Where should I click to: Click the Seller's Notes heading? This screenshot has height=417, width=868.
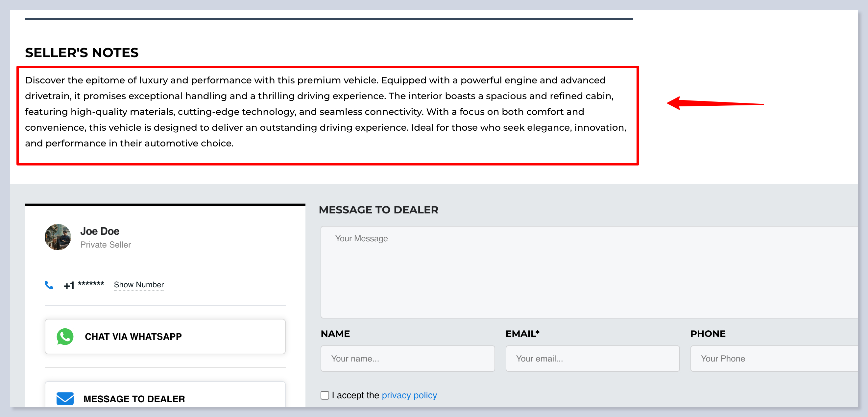[82, 53]
